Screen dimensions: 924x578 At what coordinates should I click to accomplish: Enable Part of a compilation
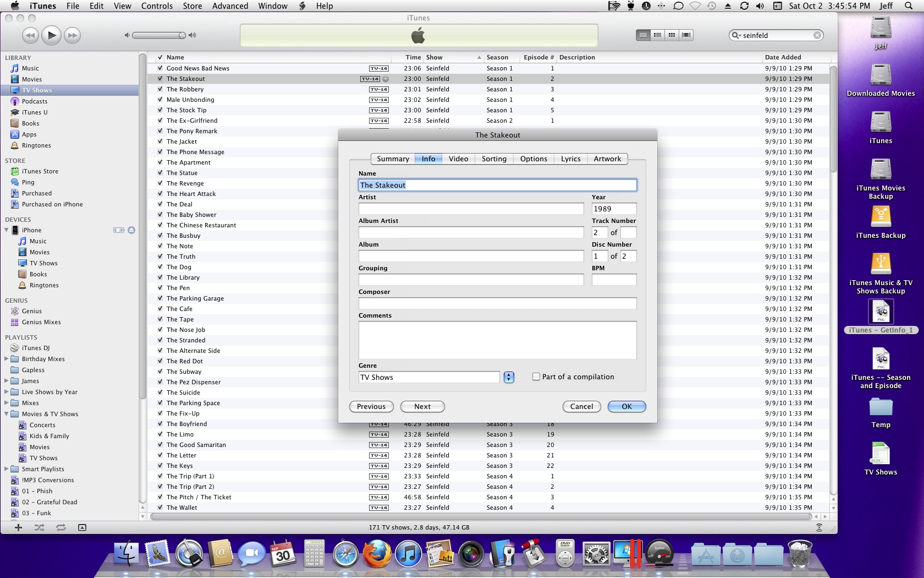pyautogui.click(x=536, y=377)
